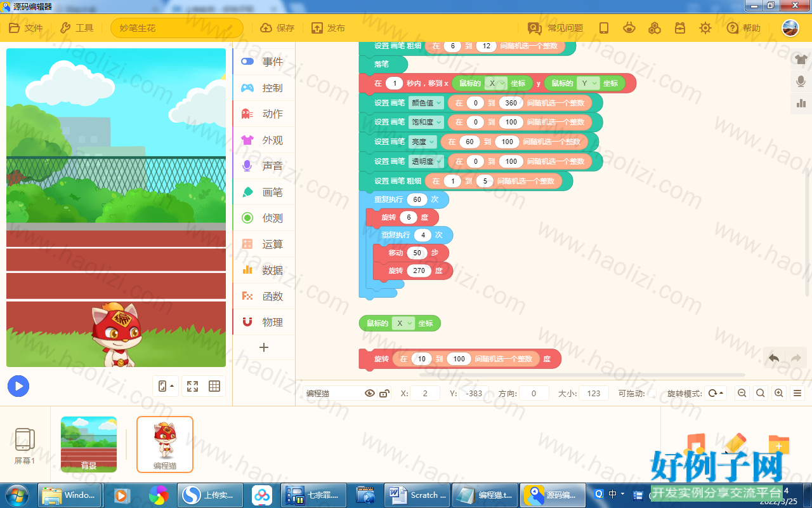This screenshot has height=508, width=812.
Task: Click the colorful pinwheel taskbar icon
Action: pyautogui.click(x=158, y=495)
